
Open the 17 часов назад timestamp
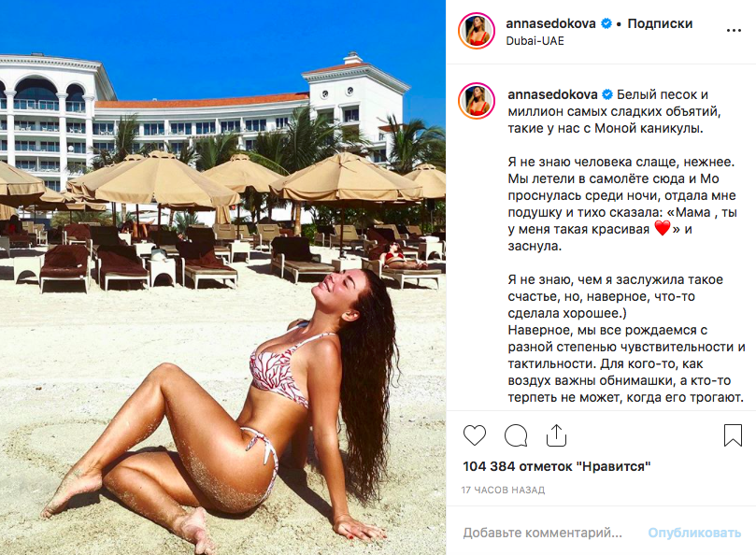(x=503, y=490)
